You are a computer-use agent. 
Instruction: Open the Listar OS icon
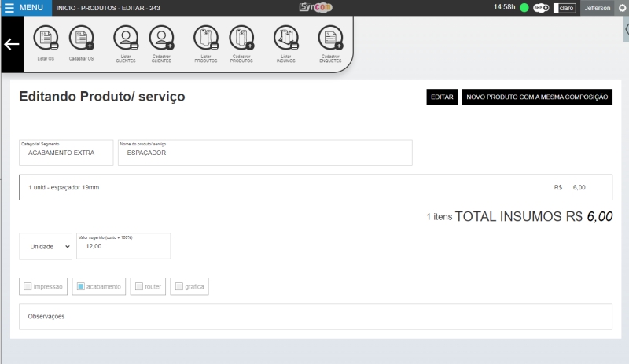[46, 39]
